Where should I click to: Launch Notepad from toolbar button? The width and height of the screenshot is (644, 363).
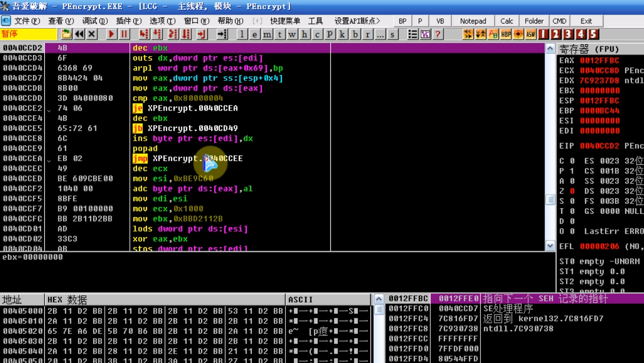[473, 21]
